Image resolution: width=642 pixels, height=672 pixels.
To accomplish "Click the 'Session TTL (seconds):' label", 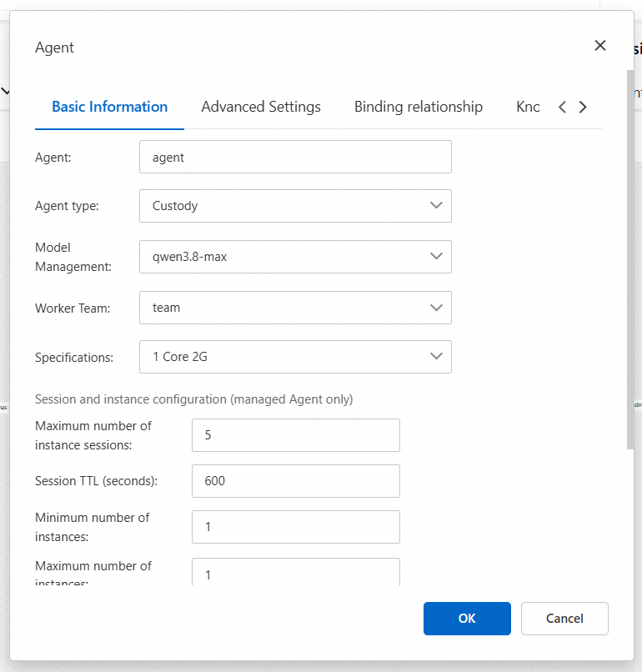I will click(x=97, y=481).
